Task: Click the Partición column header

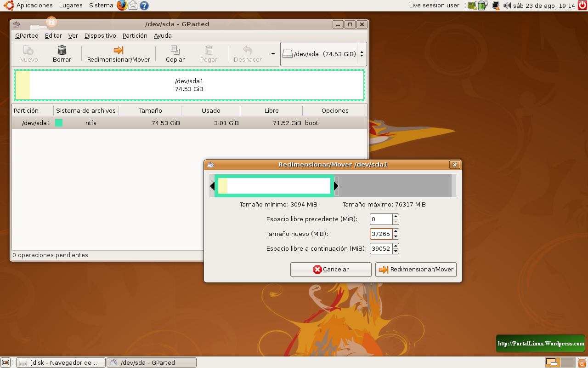Action: pyautogui.click(x=33, y=110)
